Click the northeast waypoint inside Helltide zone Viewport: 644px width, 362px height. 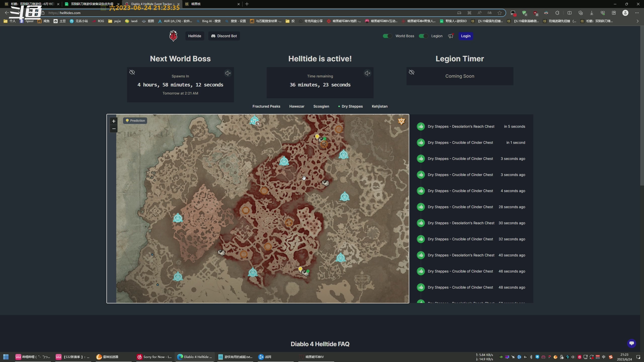343,154
